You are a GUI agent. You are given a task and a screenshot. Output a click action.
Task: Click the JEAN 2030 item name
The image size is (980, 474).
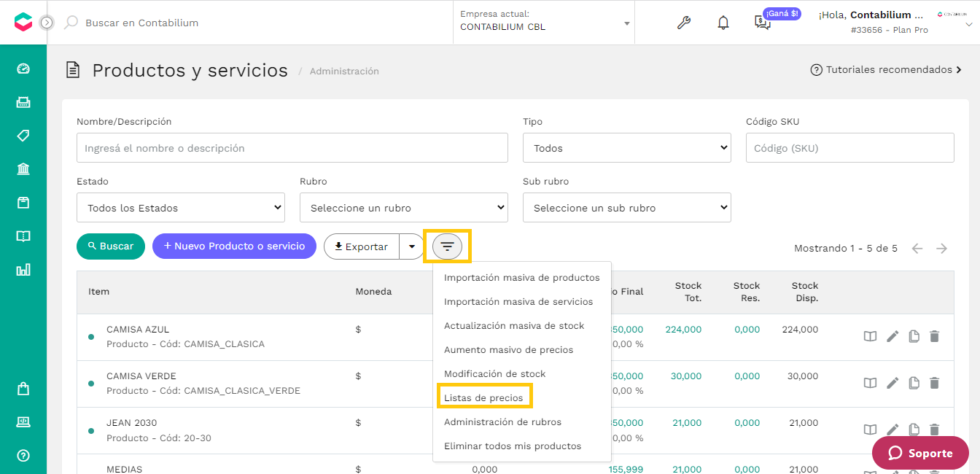point(132,423)
